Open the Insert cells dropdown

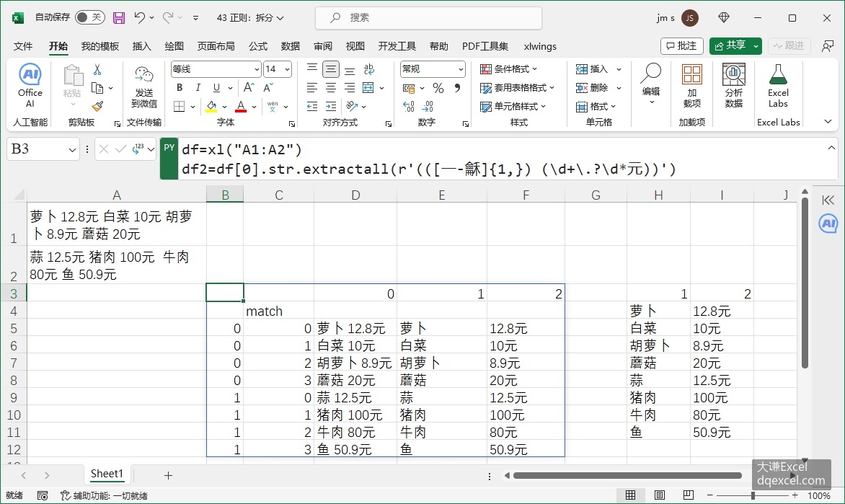coord(619,69)
